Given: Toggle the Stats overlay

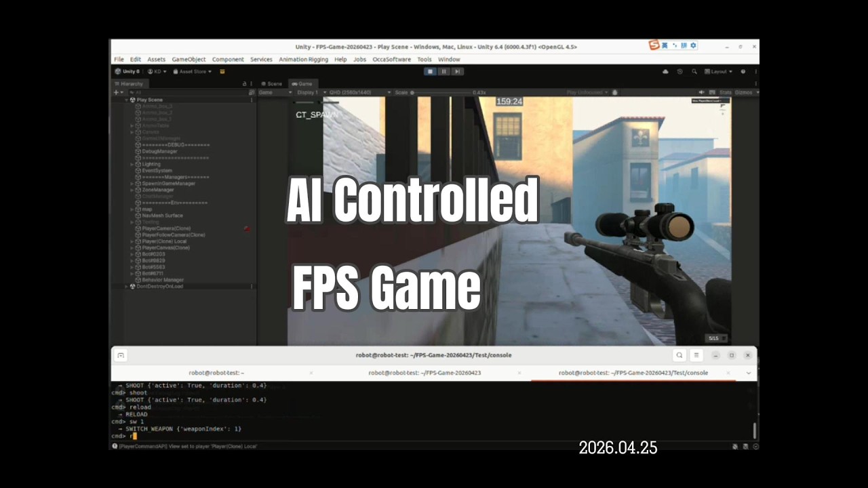Looking at the screenshot, I should [725, 92].
